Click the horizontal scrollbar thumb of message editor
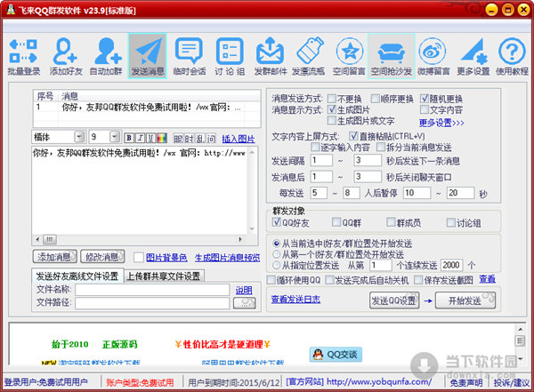 [49, 239]
